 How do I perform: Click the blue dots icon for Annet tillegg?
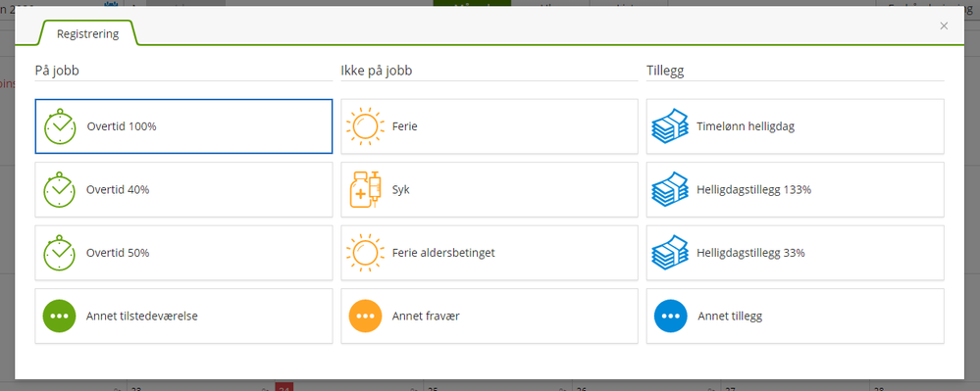[671, 317]
